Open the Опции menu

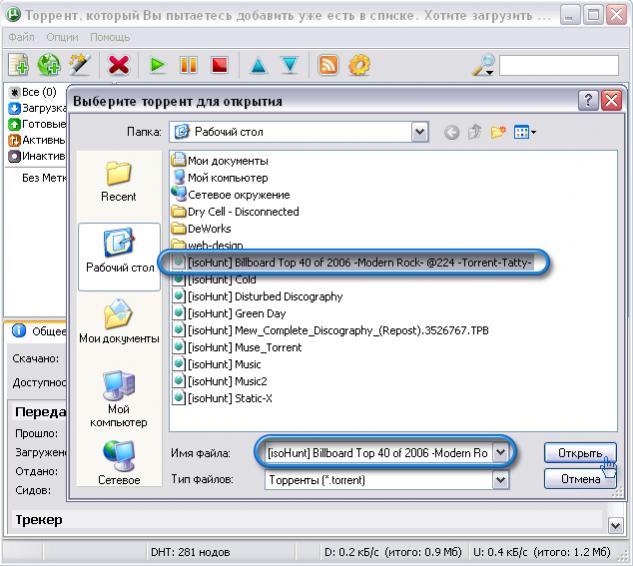[x=62, y=37]
